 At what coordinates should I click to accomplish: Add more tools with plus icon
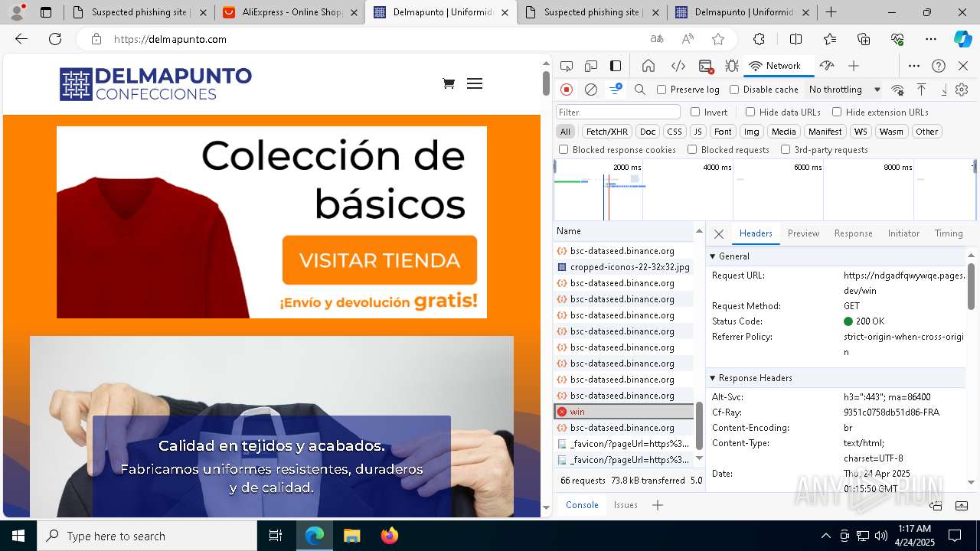854,66
